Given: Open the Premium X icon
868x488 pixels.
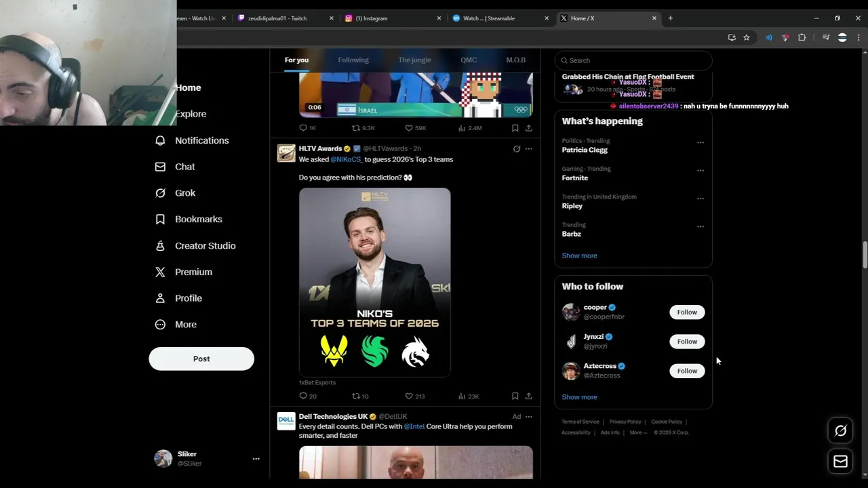Looking at the screenshot, I should pyautogui.click(x=160, y=272).
